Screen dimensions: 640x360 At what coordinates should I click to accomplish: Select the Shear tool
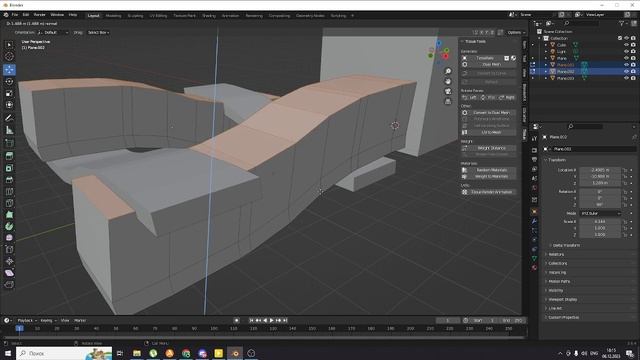tap(9, 273)
